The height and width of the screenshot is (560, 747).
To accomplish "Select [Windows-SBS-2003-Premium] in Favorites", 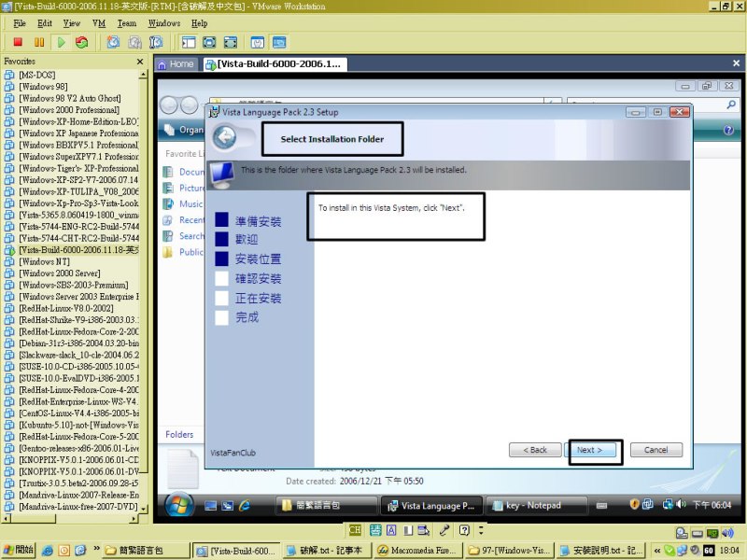I will (73, 285).
